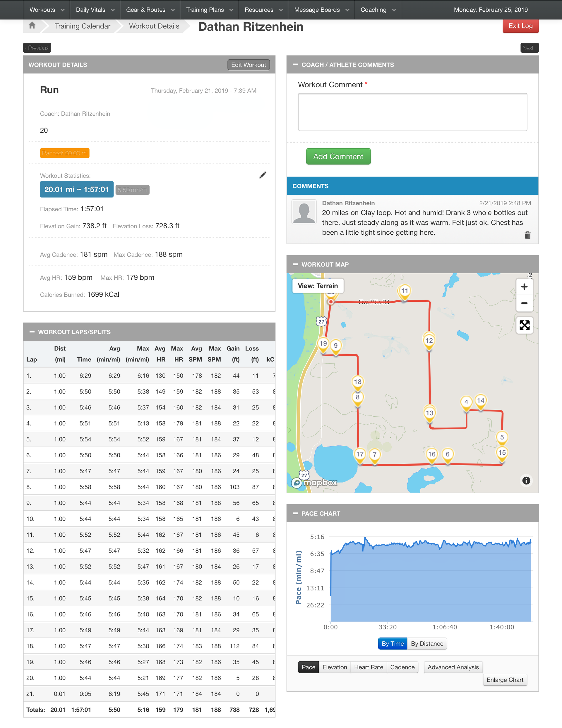This screenshot has width=562, height=728.
Task: Delete comment with trash icon
Action: coord(527,235)
